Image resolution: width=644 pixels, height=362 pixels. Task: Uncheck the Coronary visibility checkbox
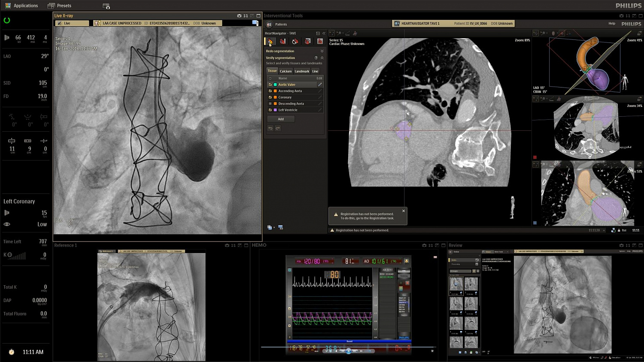(270, 97)
